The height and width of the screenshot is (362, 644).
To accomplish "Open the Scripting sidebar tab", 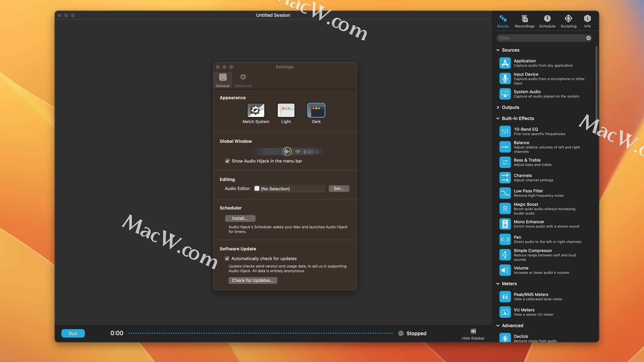I will tap(569, 21).
